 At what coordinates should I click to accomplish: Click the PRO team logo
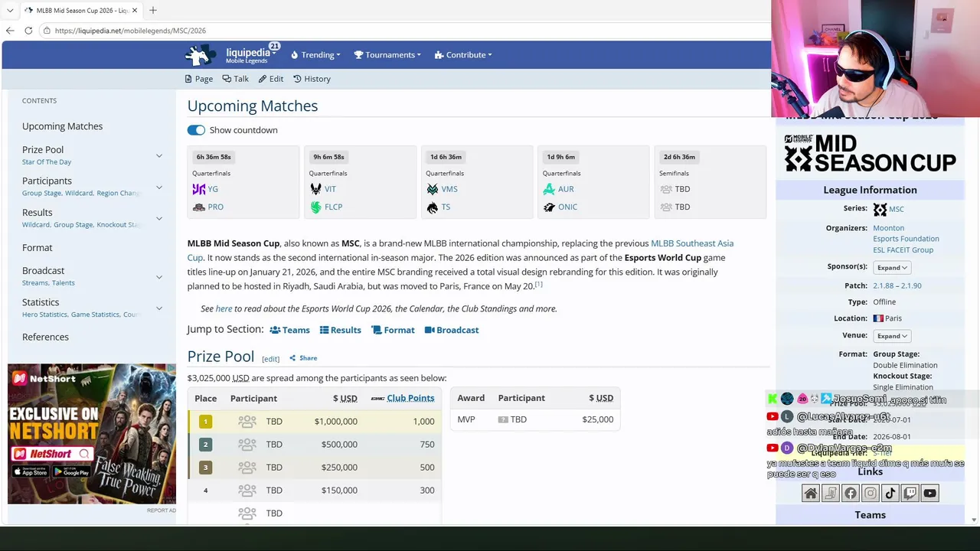pyautogui.click(x=199, y=207)
